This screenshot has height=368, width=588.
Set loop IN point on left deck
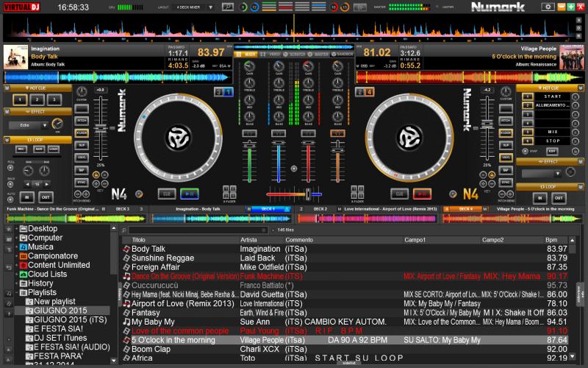coord(27,197)
